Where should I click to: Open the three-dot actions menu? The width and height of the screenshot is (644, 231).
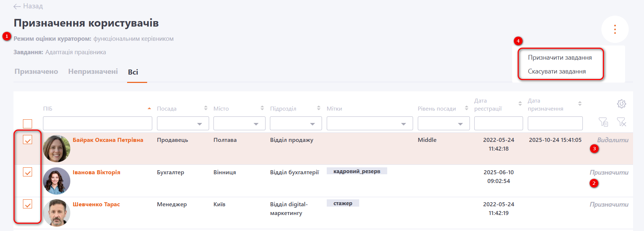coord(615,29)
